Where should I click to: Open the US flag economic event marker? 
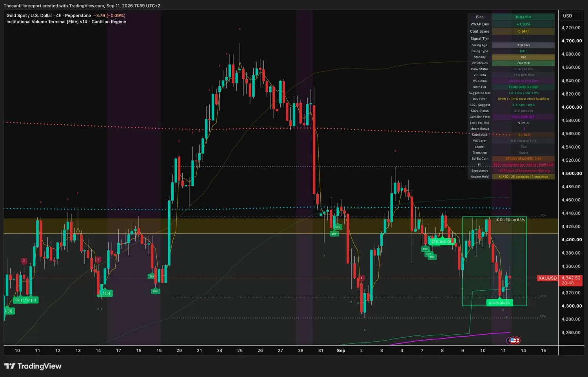click(x=513, y=341)
